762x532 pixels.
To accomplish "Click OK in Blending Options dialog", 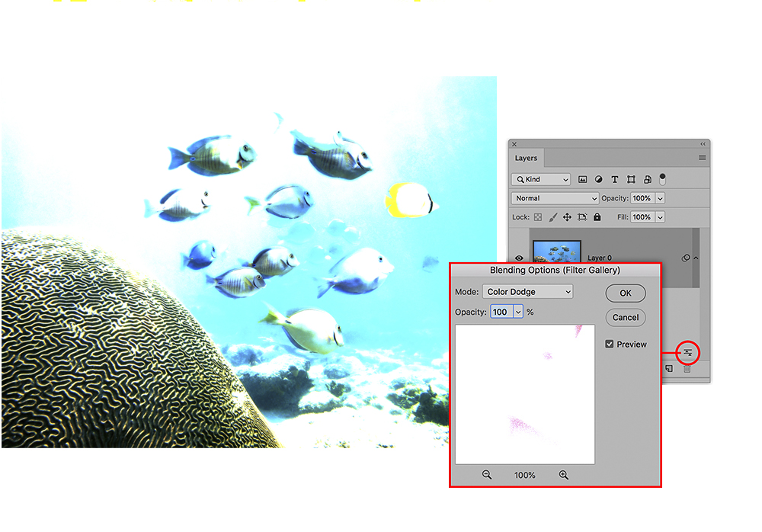I will pyautogui.click(x=625, y=293).
